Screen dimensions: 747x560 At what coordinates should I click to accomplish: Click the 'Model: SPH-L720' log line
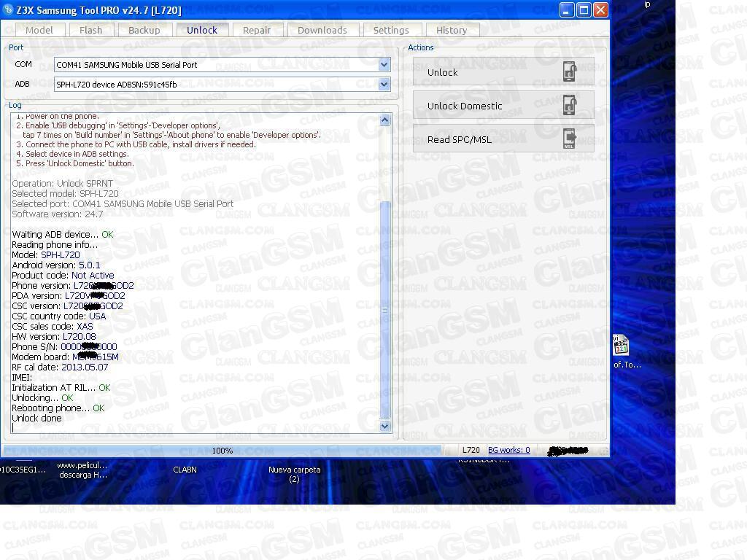tap(46, 254)
